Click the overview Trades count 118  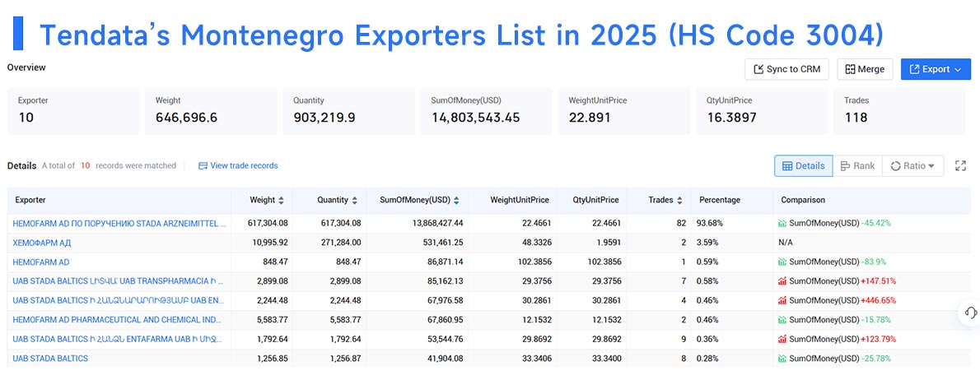pos(856,118)
